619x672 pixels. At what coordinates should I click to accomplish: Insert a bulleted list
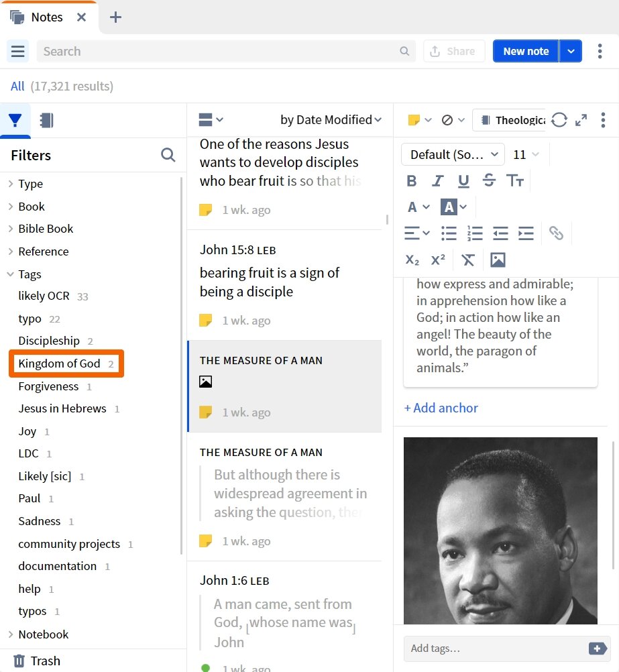(449, 233)
